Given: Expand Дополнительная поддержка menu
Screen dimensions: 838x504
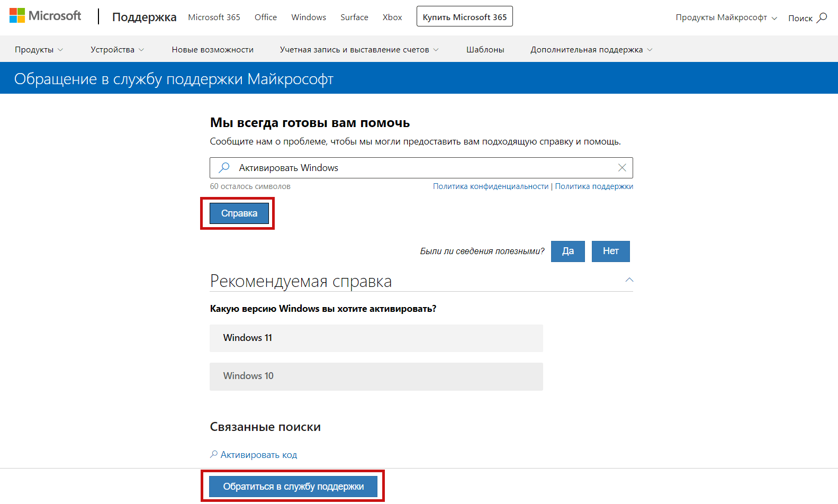Looking at the screenshot, I should [591, 50].
